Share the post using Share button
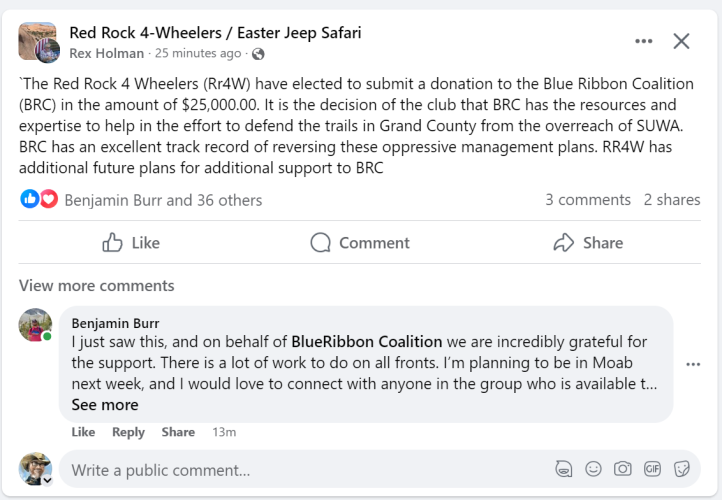The image size is (722, 500). (x=588, y=243)
